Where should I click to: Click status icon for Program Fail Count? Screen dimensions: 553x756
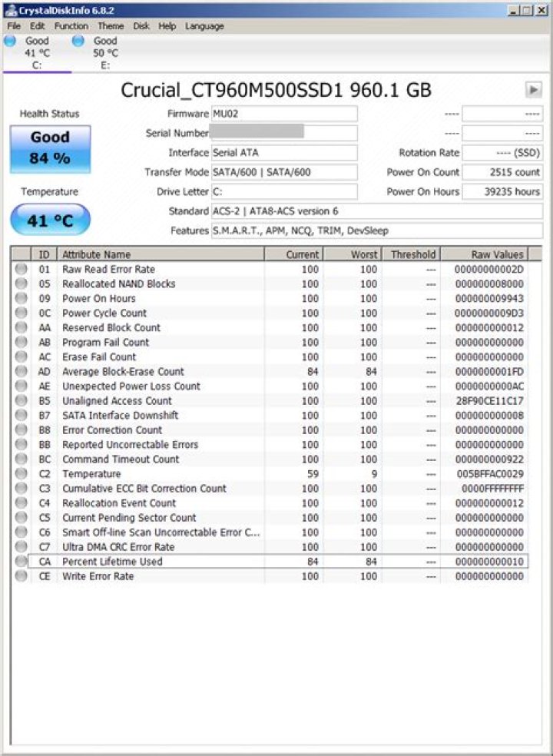(x=21, y=343)
